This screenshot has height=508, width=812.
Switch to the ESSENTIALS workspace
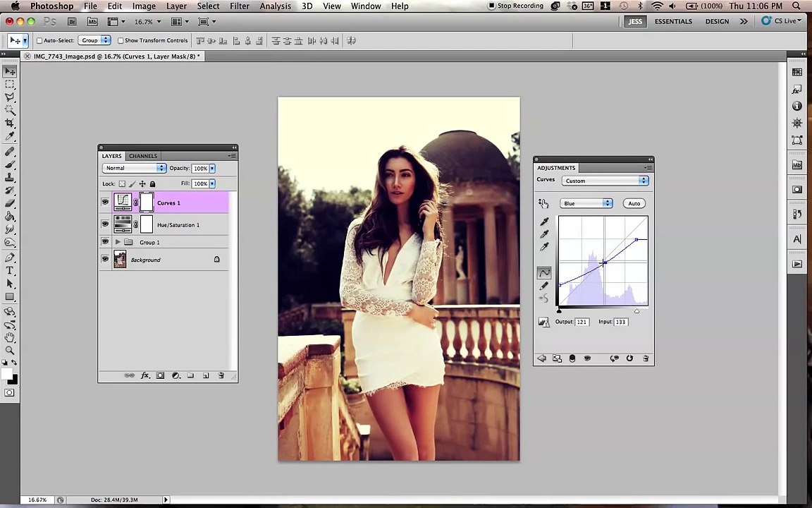point(673,21)
